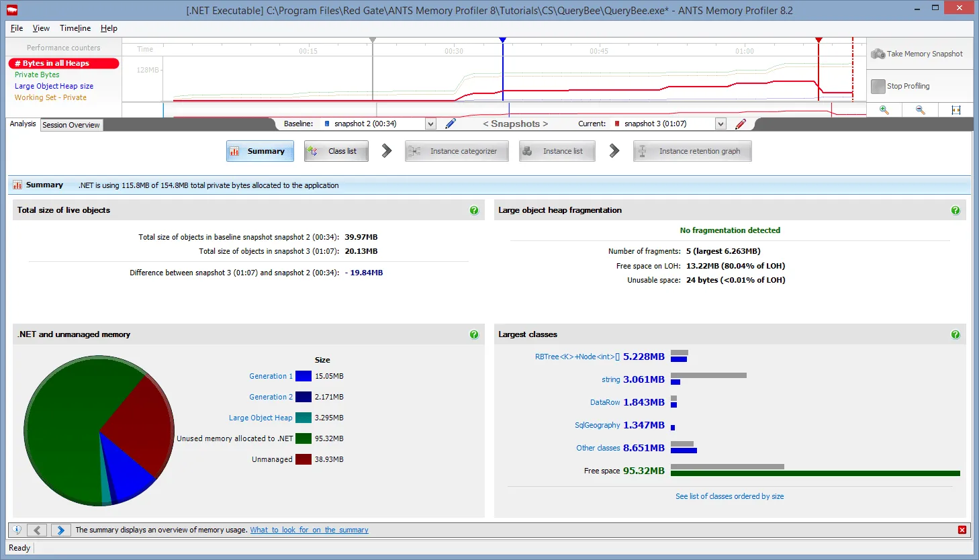Zoom out of the timeline
Screen dimensions: 979x560
(919, 109)
